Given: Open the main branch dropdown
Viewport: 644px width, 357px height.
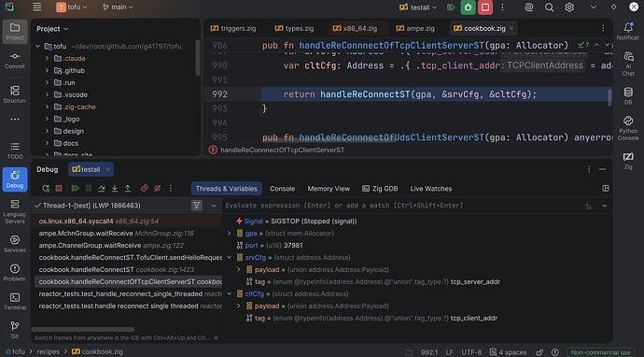Looking at the screenshot, I should point(118,7).
